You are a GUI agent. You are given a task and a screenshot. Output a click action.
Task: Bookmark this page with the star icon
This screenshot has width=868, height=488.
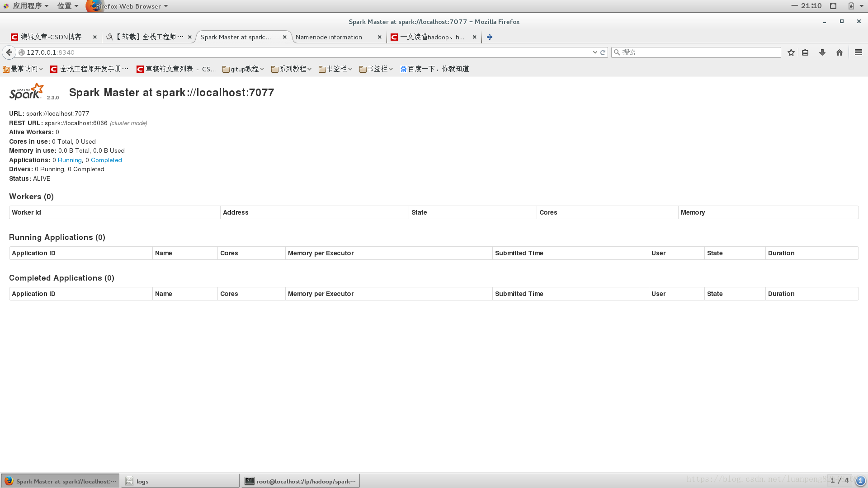(791, 52)
